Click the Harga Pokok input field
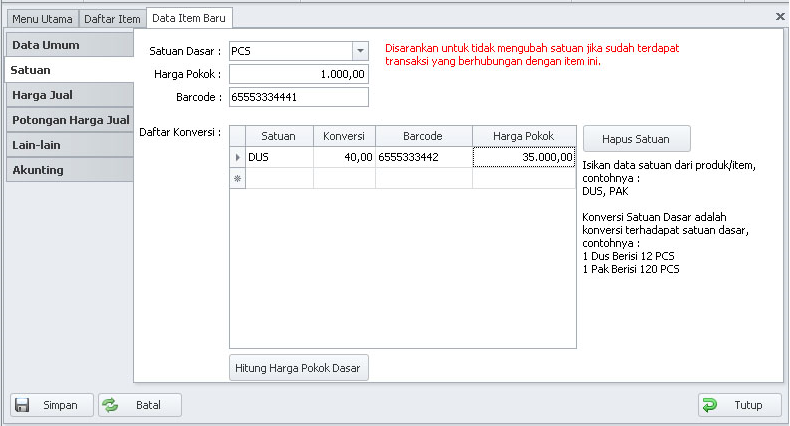 [299, 74]
